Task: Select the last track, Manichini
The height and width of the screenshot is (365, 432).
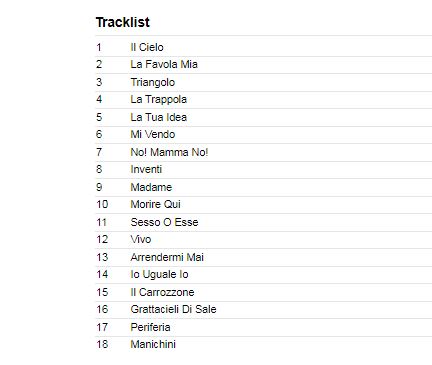Action: click(153, 344)
